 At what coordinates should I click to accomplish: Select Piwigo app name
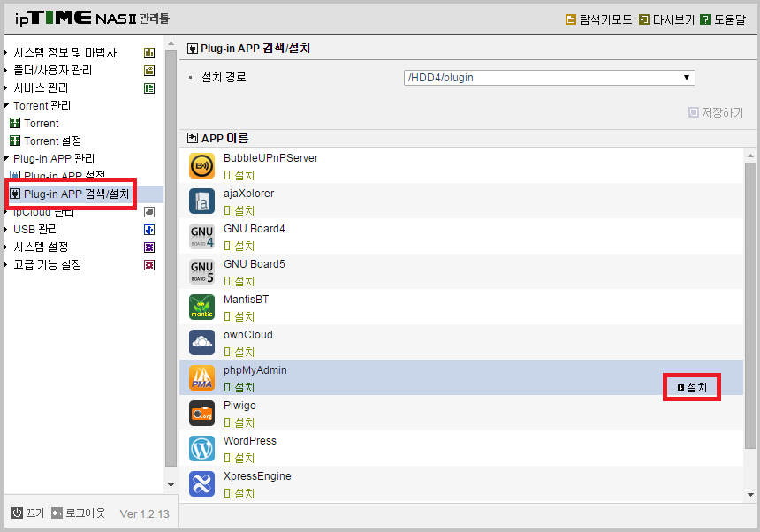coord(239,406)
